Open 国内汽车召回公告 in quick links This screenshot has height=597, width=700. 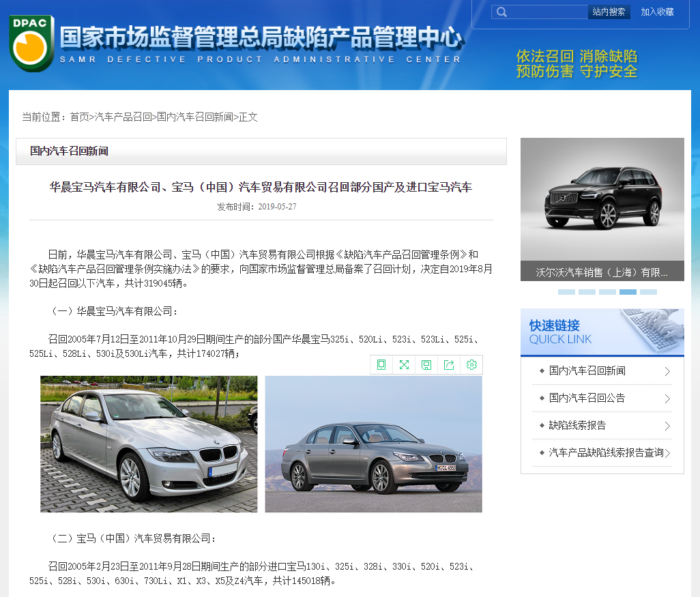point(587,398)
